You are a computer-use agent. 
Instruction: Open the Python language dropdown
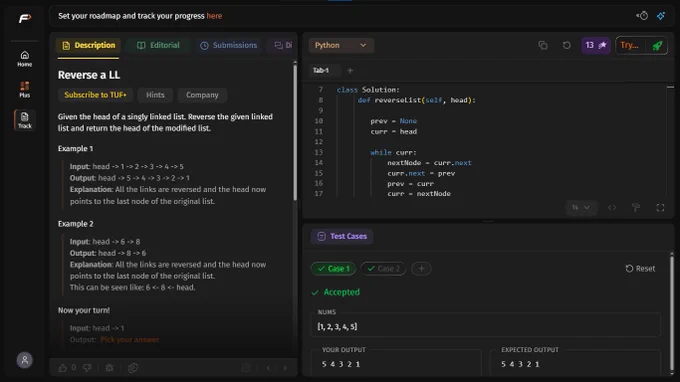pos(341,45)
